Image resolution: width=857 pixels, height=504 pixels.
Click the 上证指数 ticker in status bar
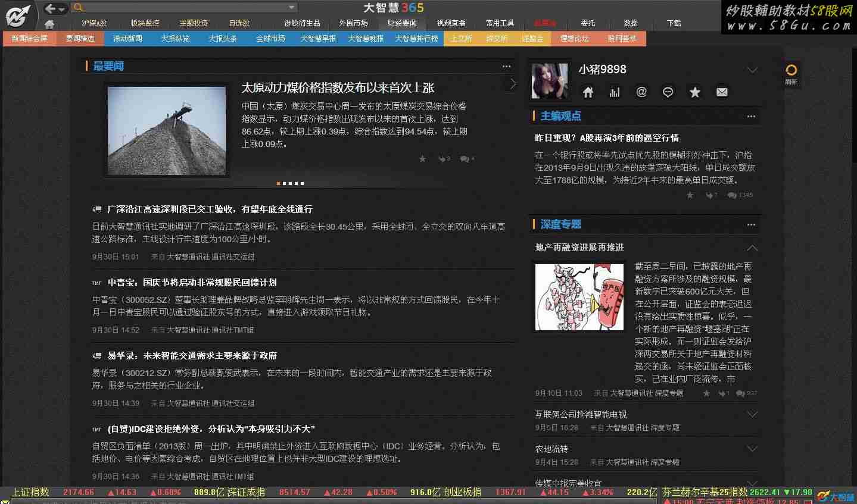(x=31, y=493)
